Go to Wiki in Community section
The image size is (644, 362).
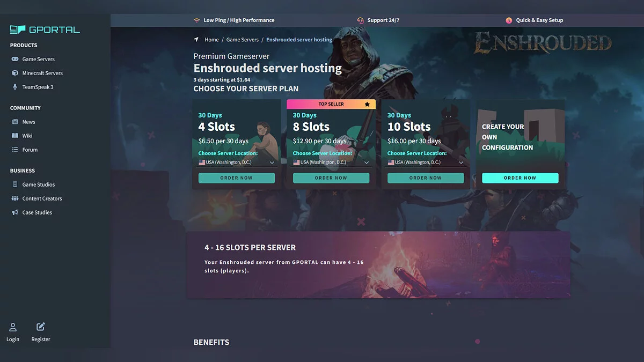[27, 136]
